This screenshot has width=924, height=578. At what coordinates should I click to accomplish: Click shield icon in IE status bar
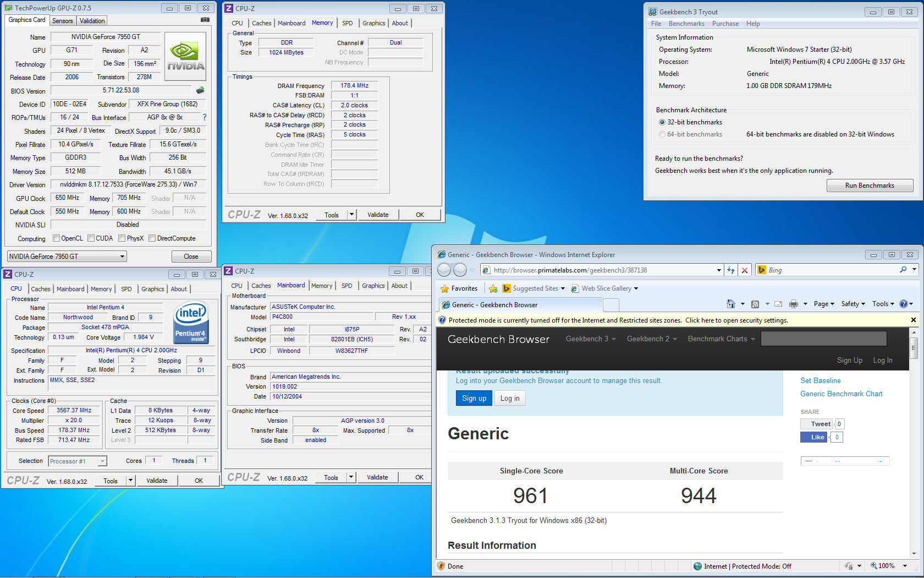[x=441, y=566]
